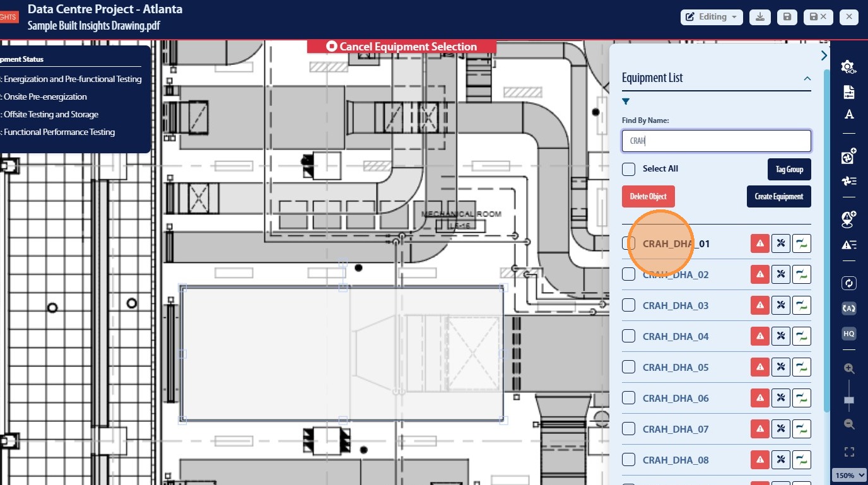The image size is (868, 485).
Task: Click the tools icon for CRAH_DHA_05
Action: (x=781, y=367)
